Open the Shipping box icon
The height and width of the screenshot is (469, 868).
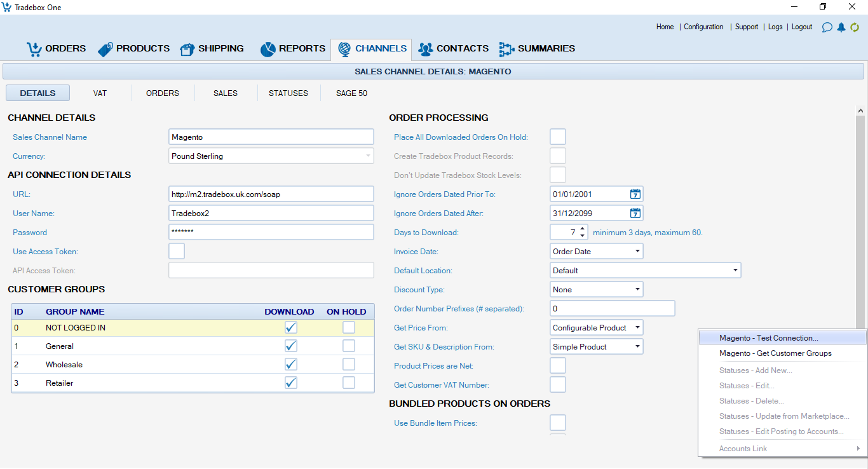point(187,50)
